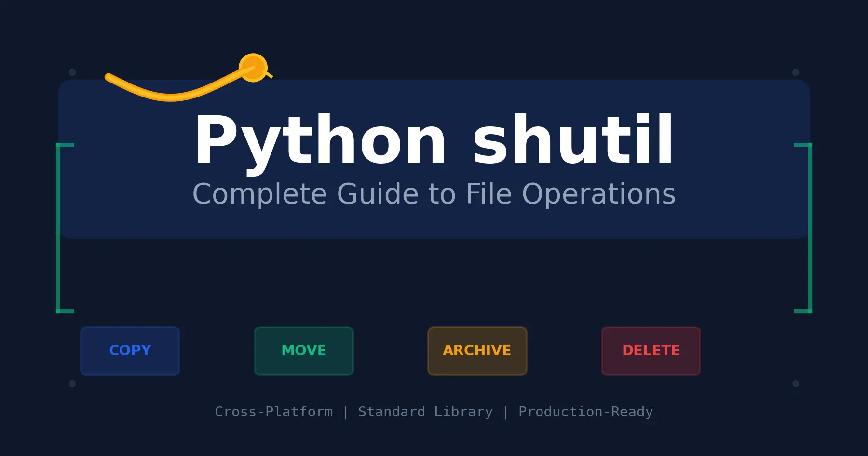The height and width of the screenshot is (456, 868).
Task: Click the COPY button
Action: click(130, 351)
